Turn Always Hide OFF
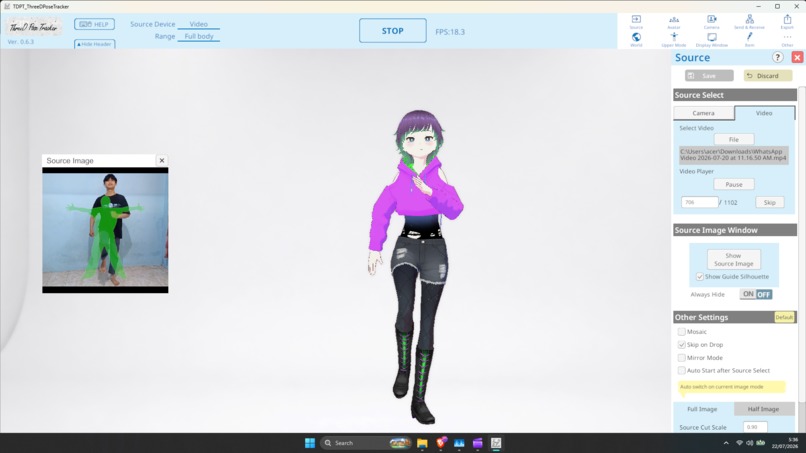Image resolution: width=806 pixels, height=453 pixels. [x=764, y=294]
